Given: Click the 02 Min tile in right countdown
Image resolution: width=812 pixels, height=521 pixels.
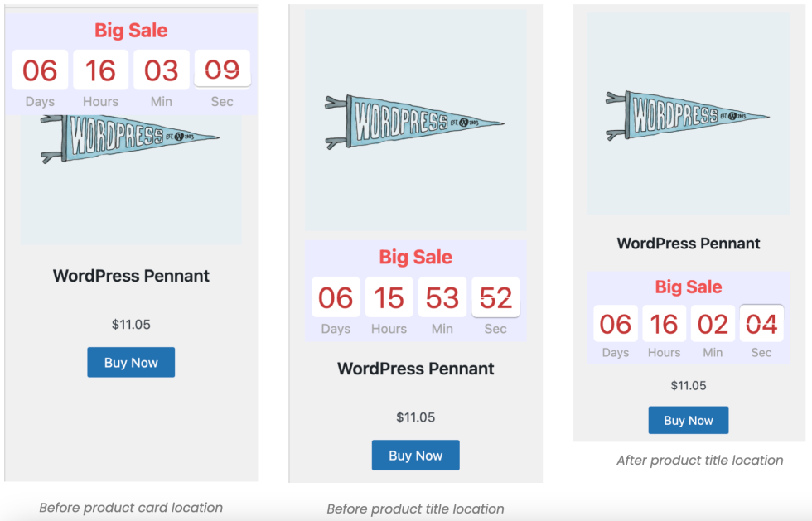Looking at the screenshot, I should click(x=713, y=324).
